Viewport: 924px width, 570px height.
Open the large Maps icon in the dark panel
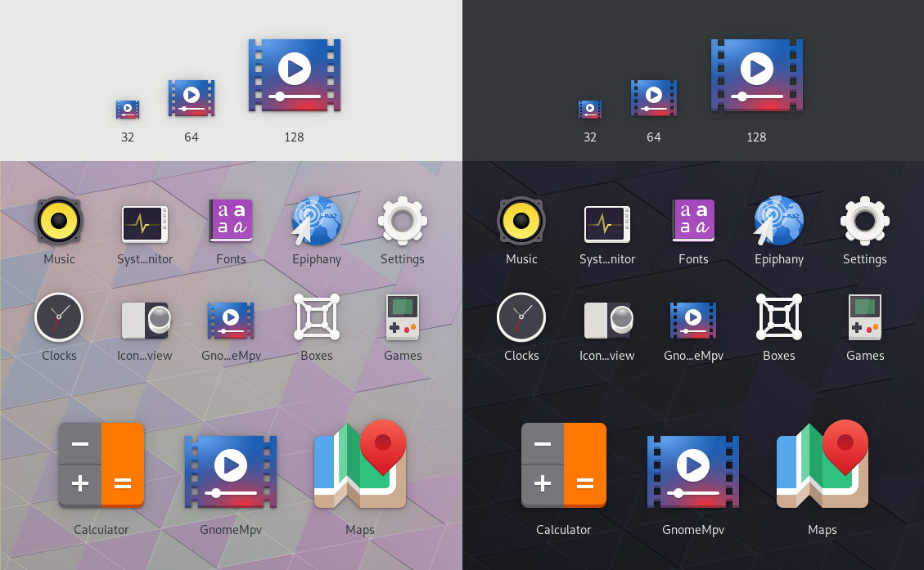point(823,465)
